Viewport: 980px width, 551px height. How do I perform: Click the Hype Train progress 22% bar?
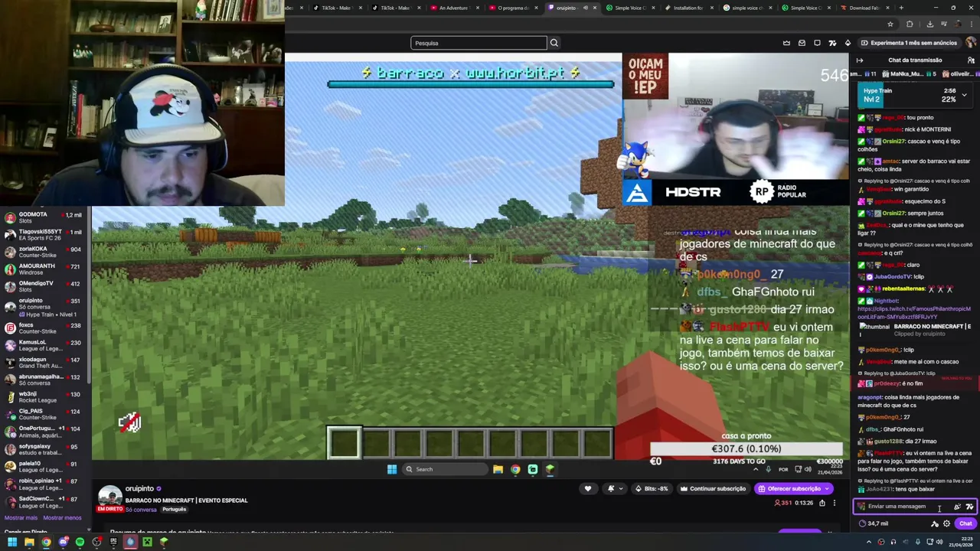pos(915,95)
